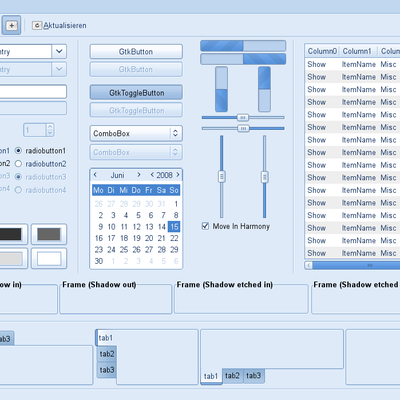Go to previous month in calendar
400x400 pixels.
[x=95, y=175]
